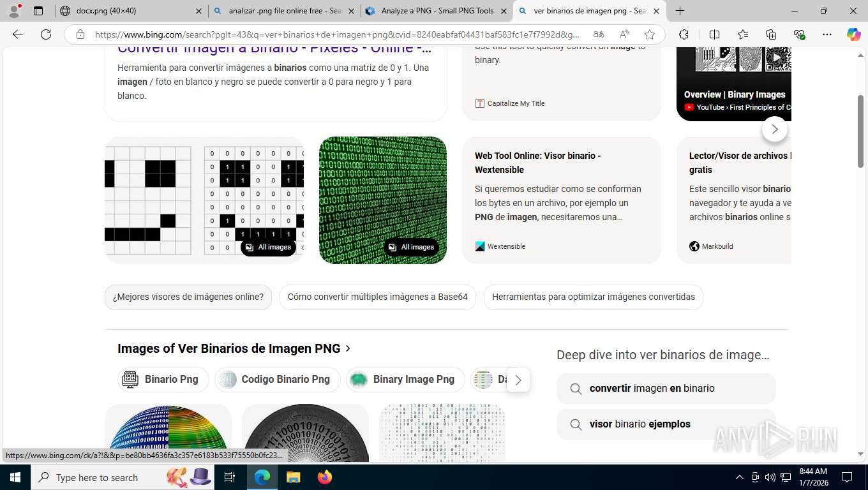868x490 pixels.
Task: Click the translate page icon
Action: [x=599, y=34]
